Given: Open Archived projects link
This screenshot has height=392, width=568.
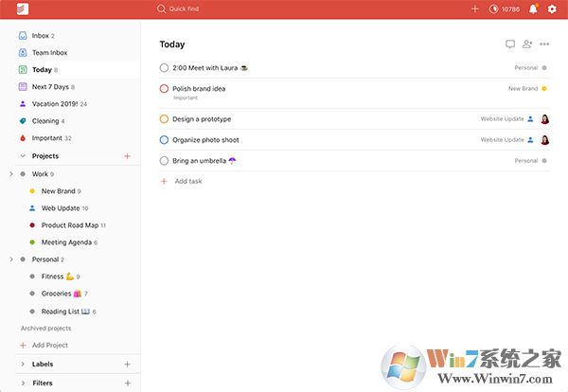Looking at the screenshot, I should click(46, 329).
